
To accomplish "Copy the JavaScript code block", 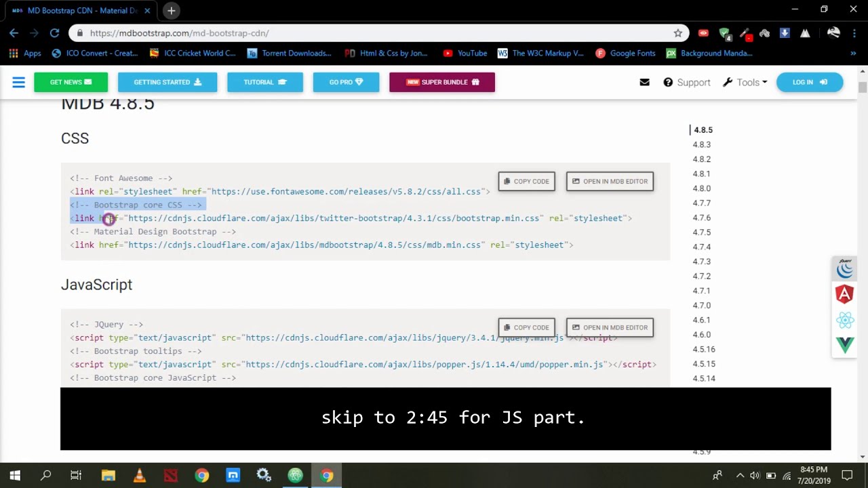I will pyautogui.click(x=526, y=327).
